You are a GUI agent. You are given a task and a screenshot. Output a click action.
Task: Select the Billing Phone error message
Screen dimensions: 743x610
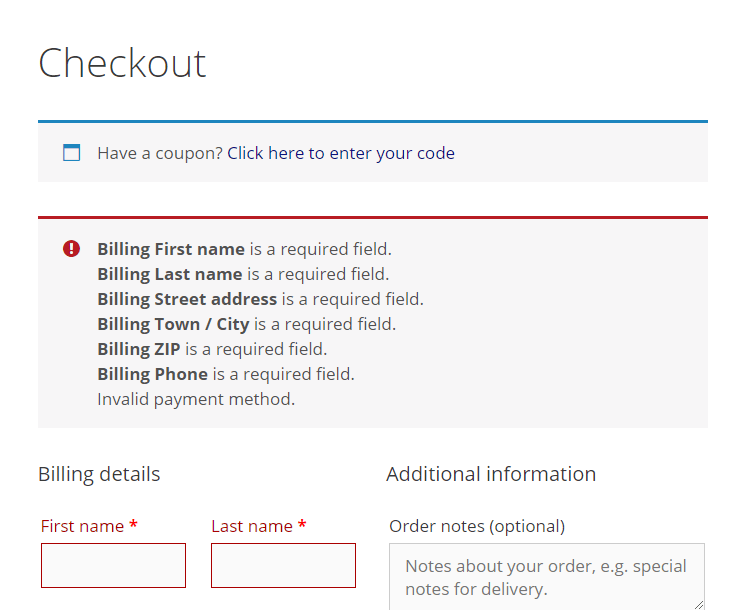pos(226,374)
